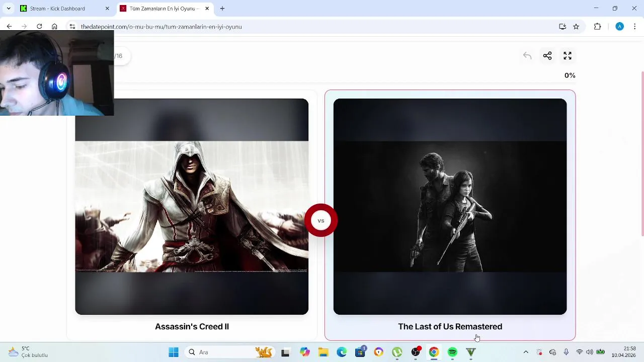Open Spotify from the taskbar

452,352
